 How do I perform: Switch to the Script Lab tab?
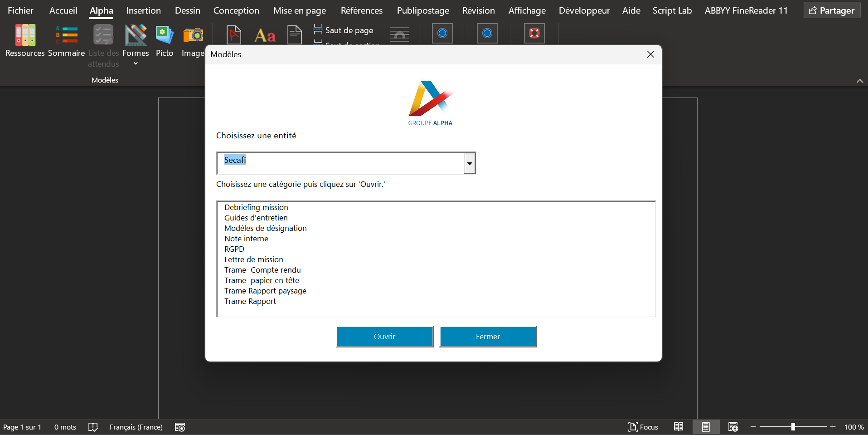pos(672,10)
